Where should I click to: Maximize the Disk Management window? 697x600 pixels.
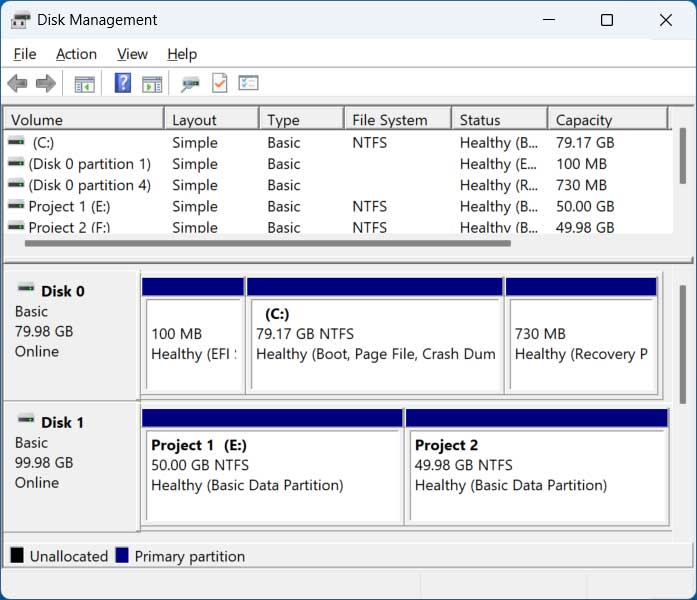[607, 20]
